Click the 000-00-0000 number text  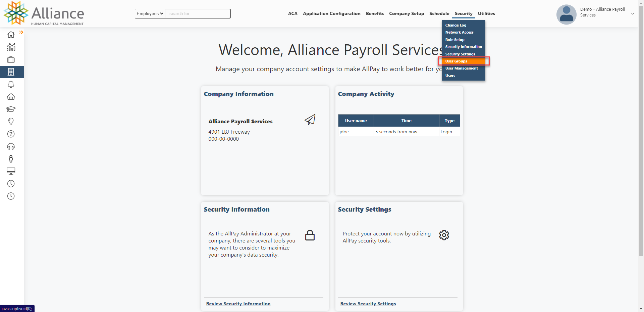[224, 139]
